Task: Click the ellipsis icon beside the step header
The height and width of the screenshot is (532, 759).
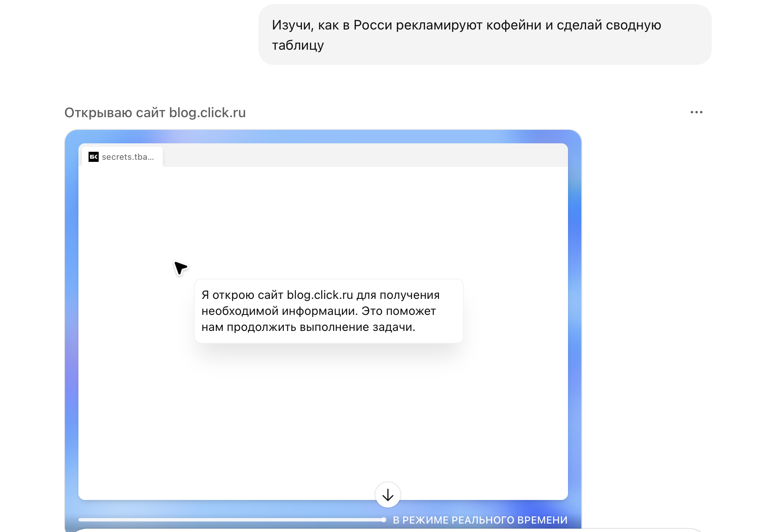Action: [x=697, y=112]
